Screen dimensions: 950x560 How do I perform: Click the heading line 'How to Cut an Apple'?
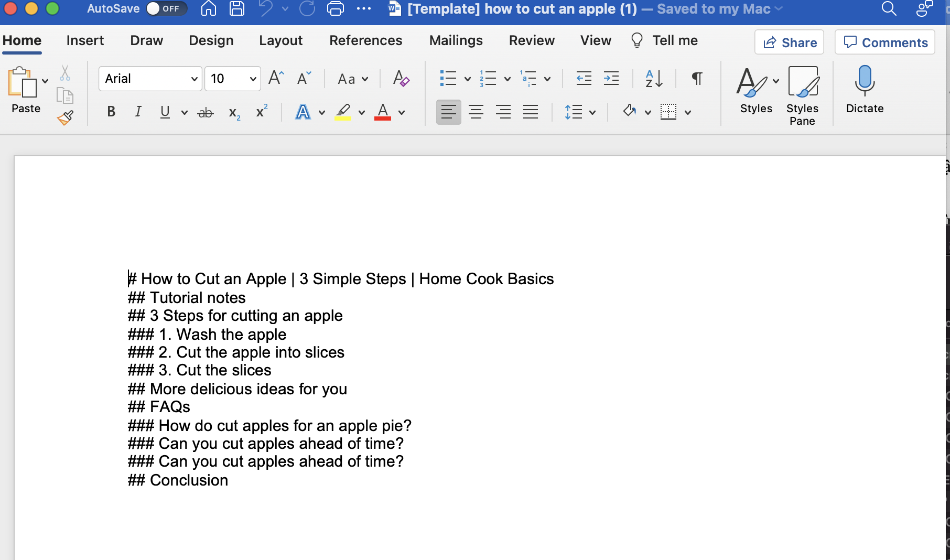point(341,278)
